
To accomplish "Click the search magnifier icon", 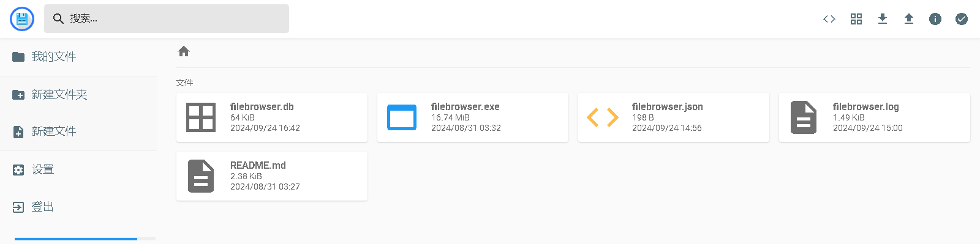I will tap(58, 19).
